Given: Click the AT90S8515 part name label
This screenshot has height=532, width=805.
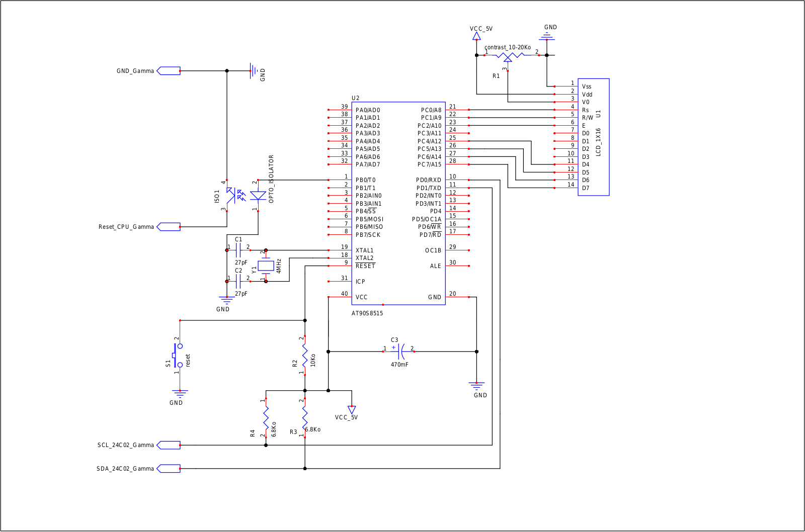Looking at the screenshot, I should (x=367, y=313).
